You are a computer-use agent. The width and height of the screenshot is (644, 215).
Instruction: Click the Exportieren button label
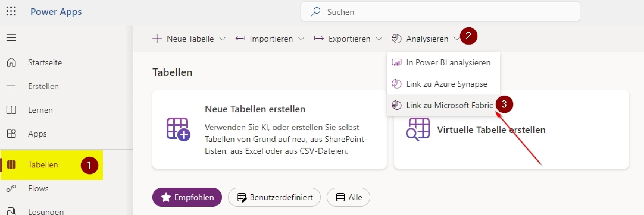(349, 39)
